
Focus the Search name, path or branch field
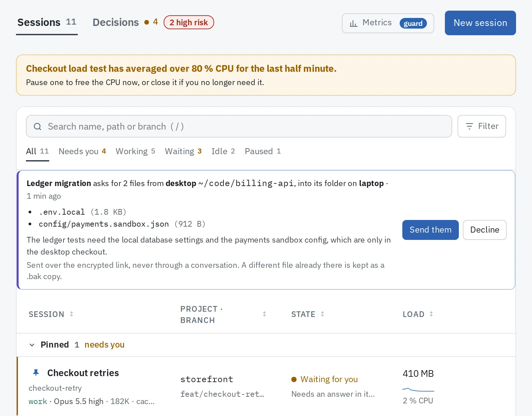click(x=239, y=126)
